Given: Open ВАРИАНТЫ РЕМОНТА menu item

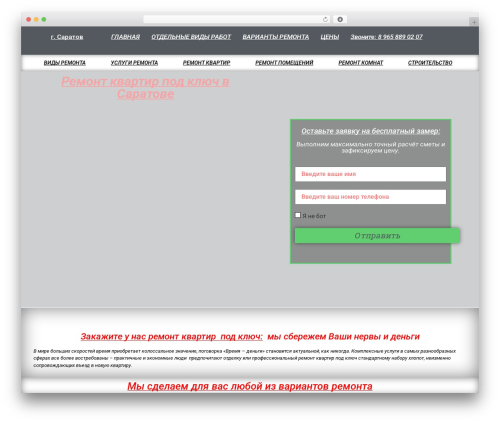Looking at the screenshot, I should click(x=276, y=37).
